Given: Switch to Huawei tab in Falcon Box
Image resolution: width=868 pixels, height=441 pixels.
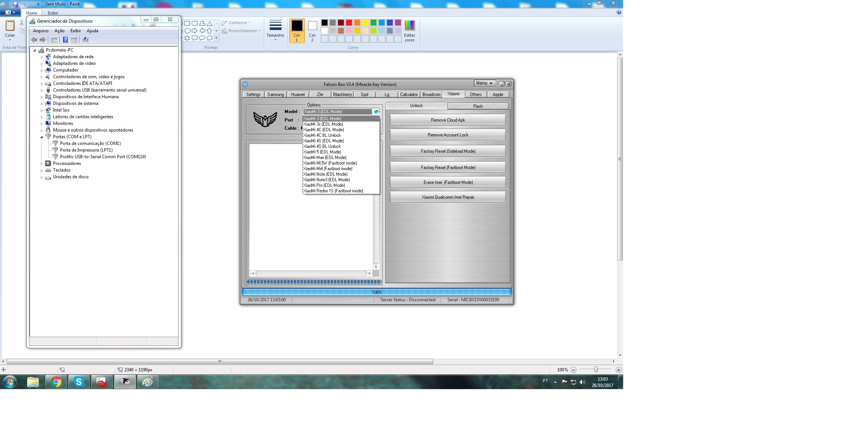Looking at the screenshot, I should click(298, 94).
